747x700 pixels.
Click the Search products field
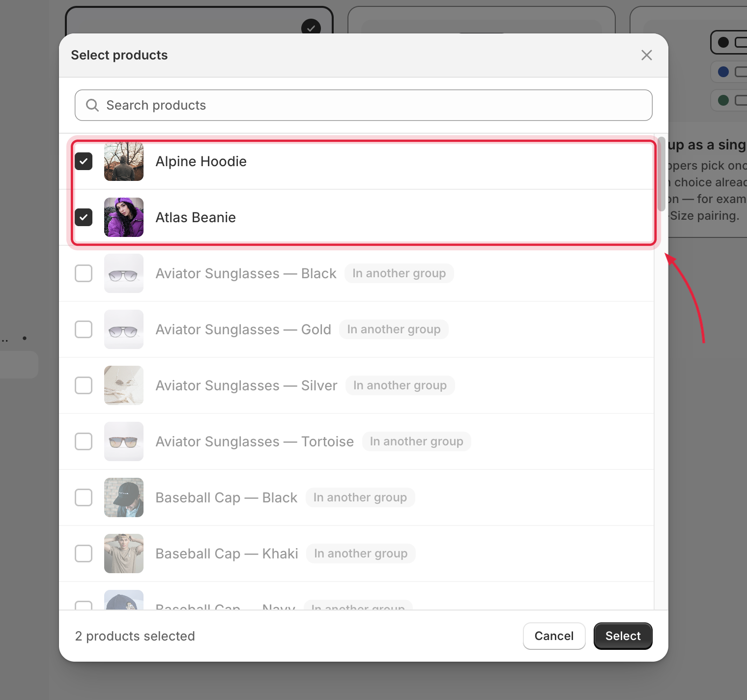(x=364, y=105)
